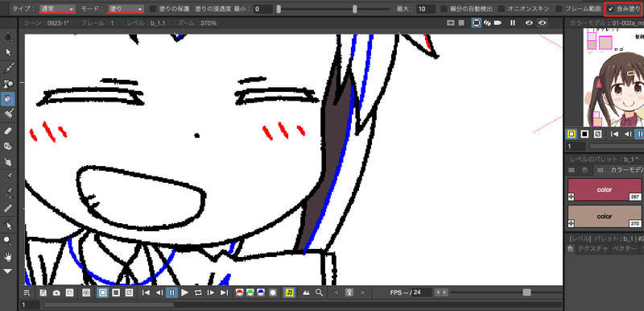Pause playback in main viewer

[x=171, y=292]
